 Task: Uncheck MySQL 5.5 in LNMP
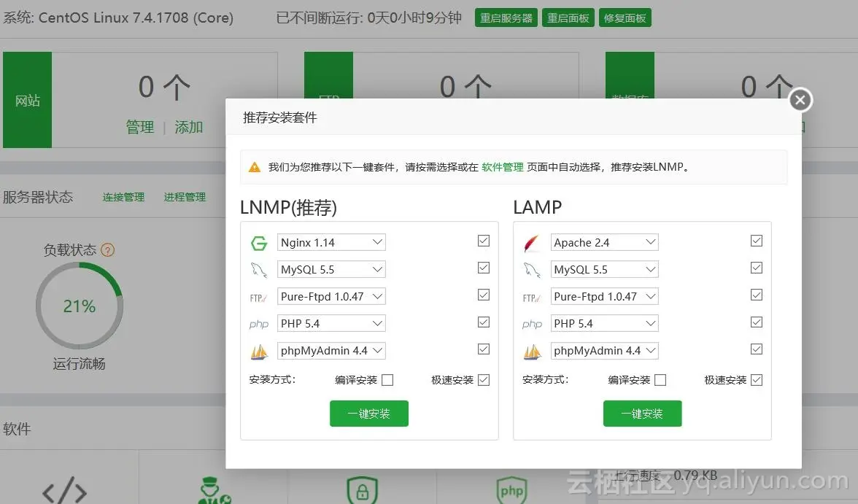click(484, 268)
